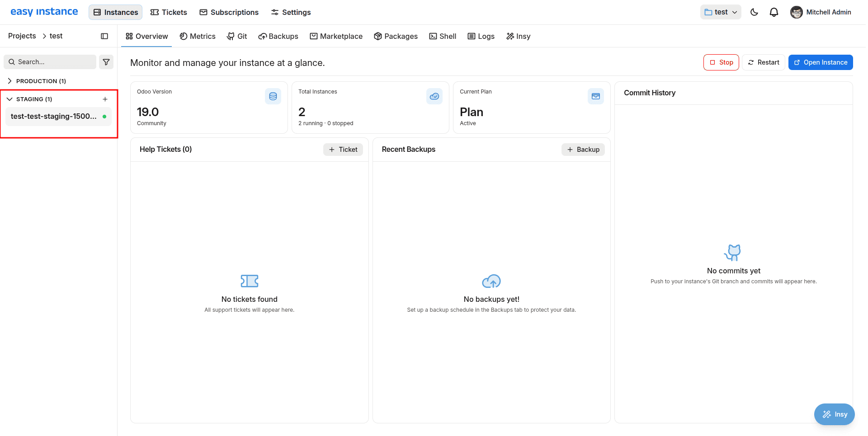Click the Mitchell Admin avatar picture

[x=796, y=12]
